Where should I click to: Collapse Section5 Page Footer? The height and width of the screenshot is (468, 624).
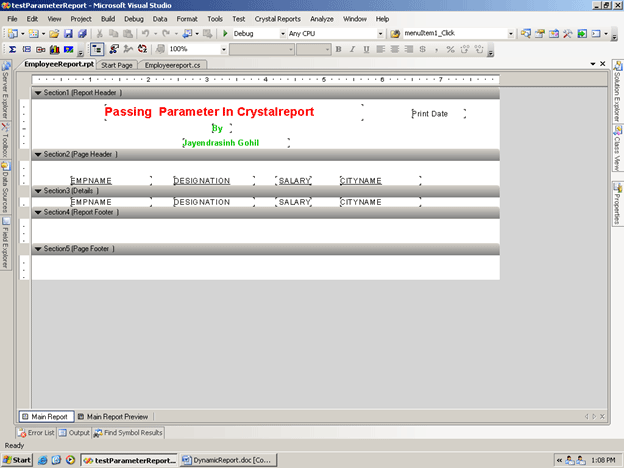38,249
